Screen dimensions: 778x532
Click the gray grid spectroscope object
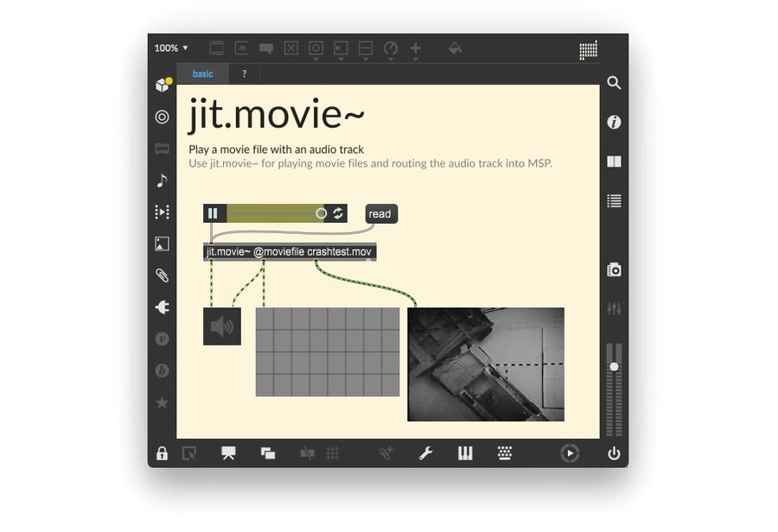328,352
